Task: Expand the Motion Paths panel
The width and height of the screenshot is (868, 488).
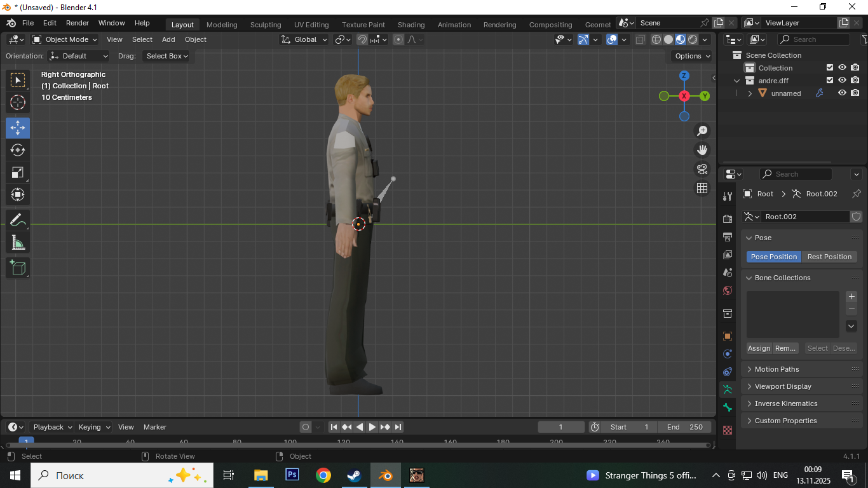Action: (x=776, y=369)
